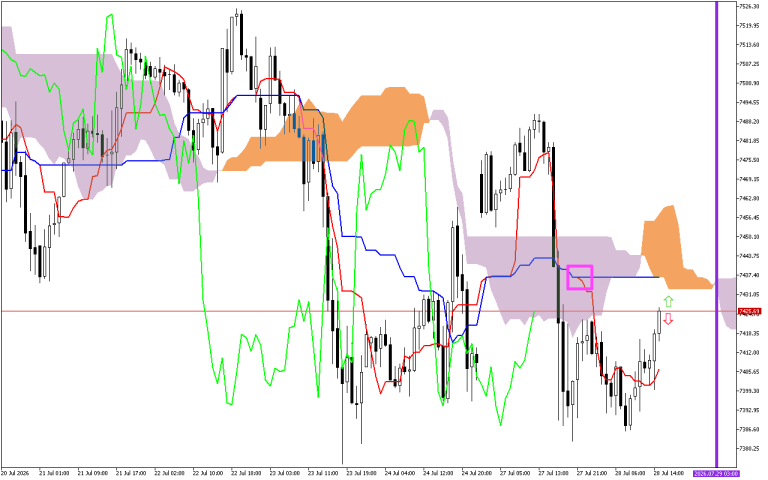Click the 7494.55 price axis label

749,102
